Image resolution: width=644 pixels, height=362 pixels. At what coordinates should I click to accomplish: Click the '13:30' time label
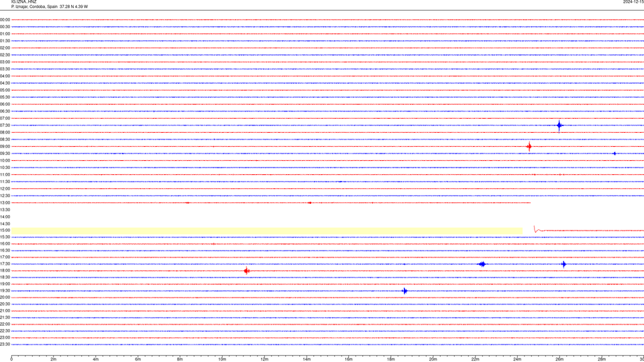5,210
